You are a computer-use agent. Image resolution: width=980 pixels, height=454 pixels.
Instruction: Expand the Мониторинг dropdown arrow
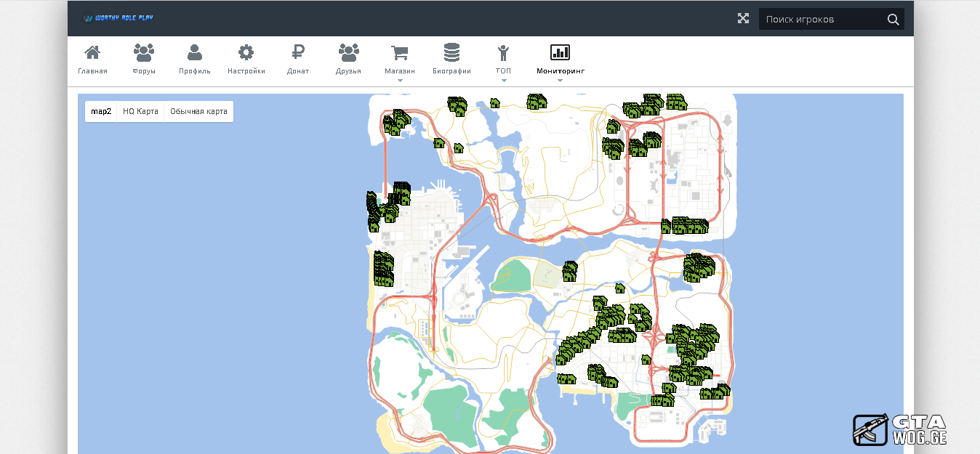[x=560, y=81]
